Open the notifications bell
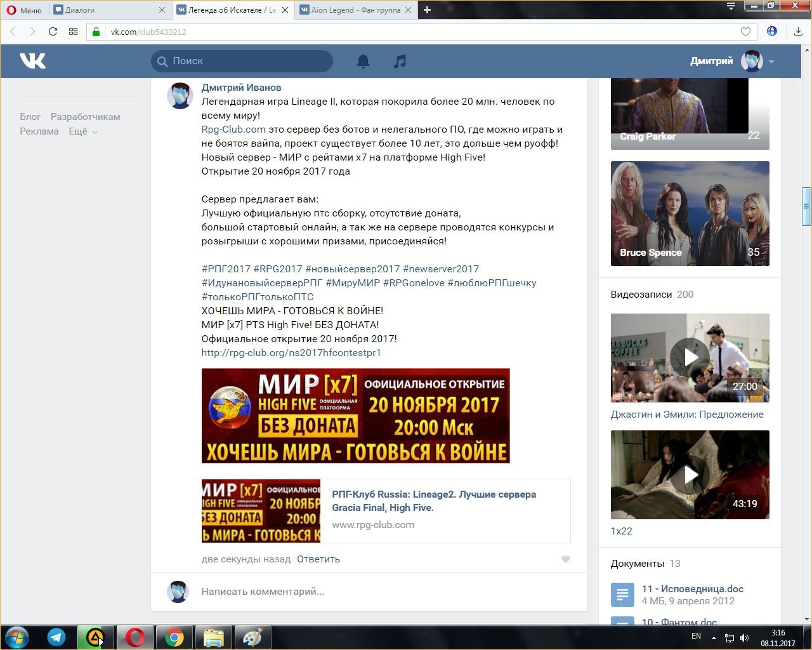 363,61
